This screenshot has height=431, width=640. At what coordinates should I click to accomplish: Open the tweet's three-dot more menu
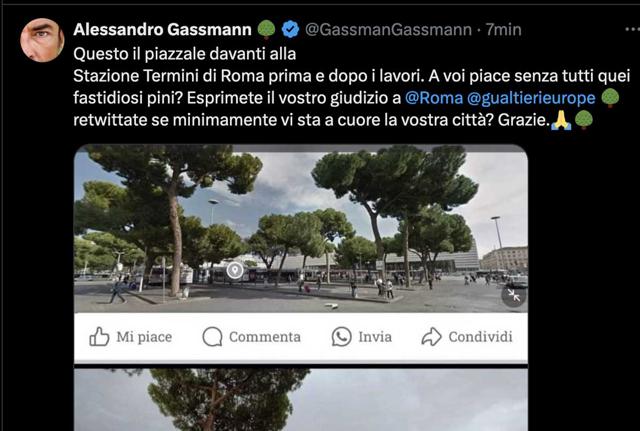coord(632,29)
